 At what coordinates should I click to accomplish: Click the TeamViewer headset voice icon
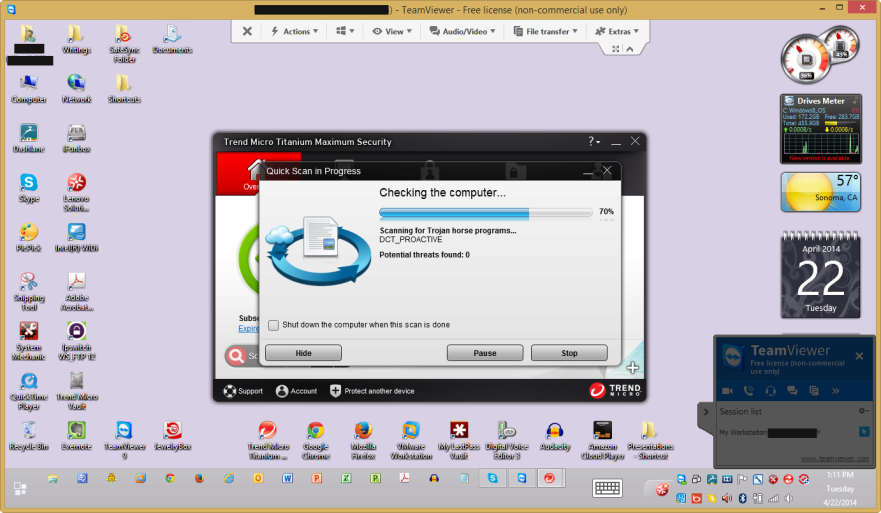pyautogui.click(x=770, y=390)
